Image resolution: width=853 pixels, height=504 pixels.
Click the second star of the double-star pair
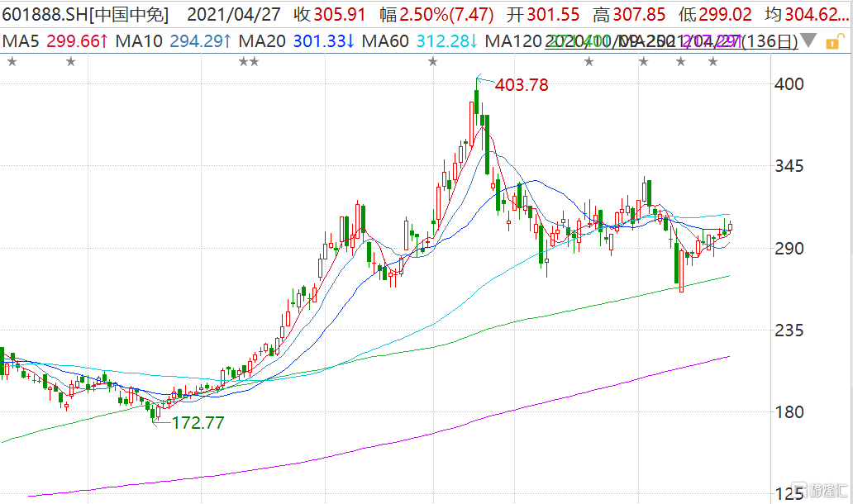(x=254, y=62)
